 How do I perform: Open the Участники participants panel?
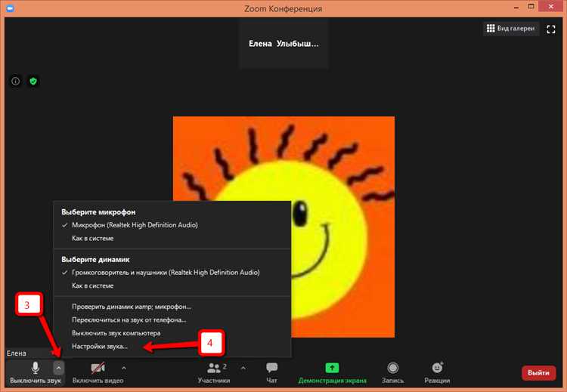[214, 373]
